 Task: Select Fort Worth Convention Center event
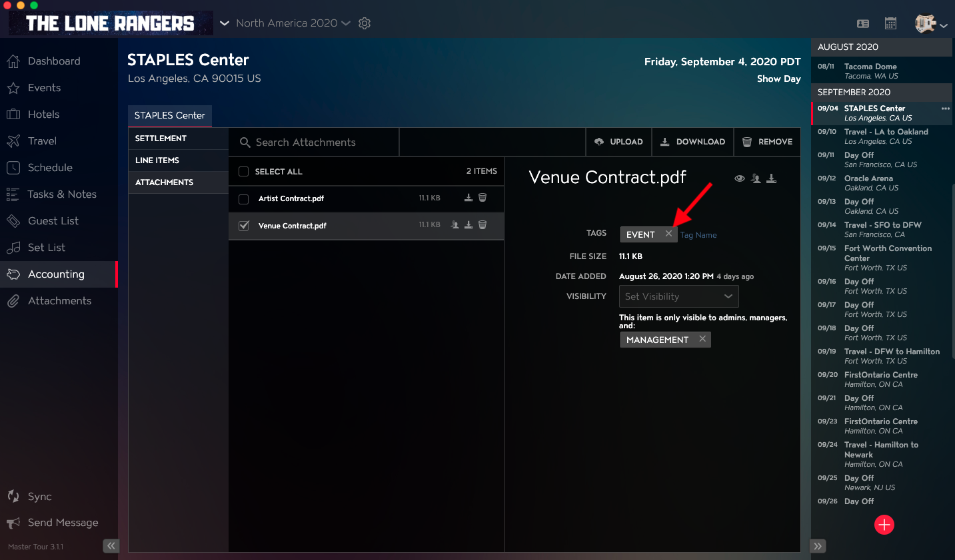point(882,258)
